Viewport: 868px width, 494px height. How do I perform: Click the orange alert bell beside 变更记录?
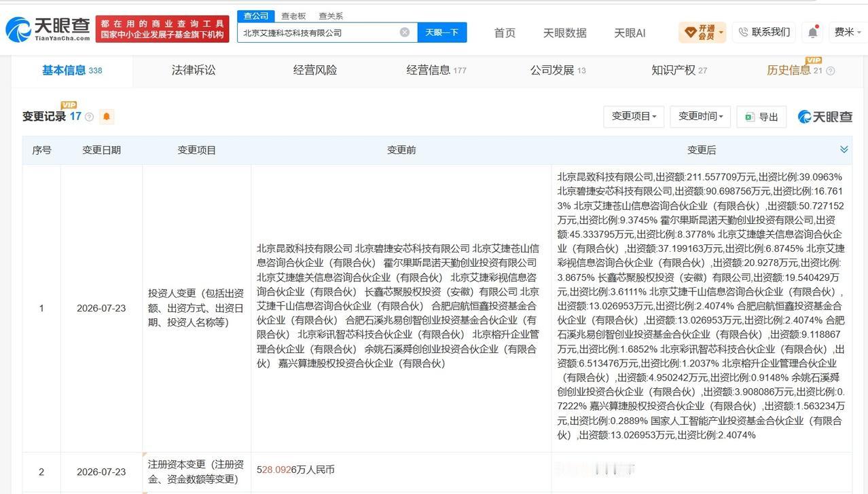[x=107, y=117]
